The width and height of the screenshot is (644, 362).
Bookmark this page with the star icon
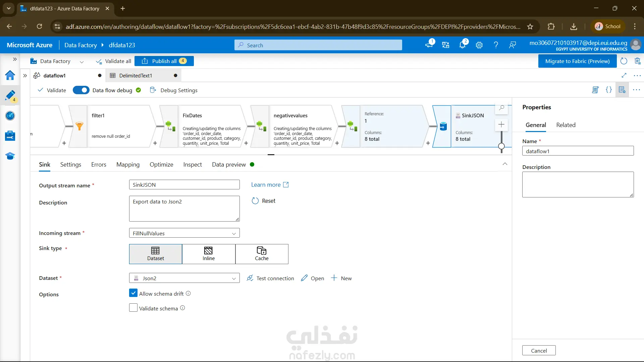pos(530,26)
